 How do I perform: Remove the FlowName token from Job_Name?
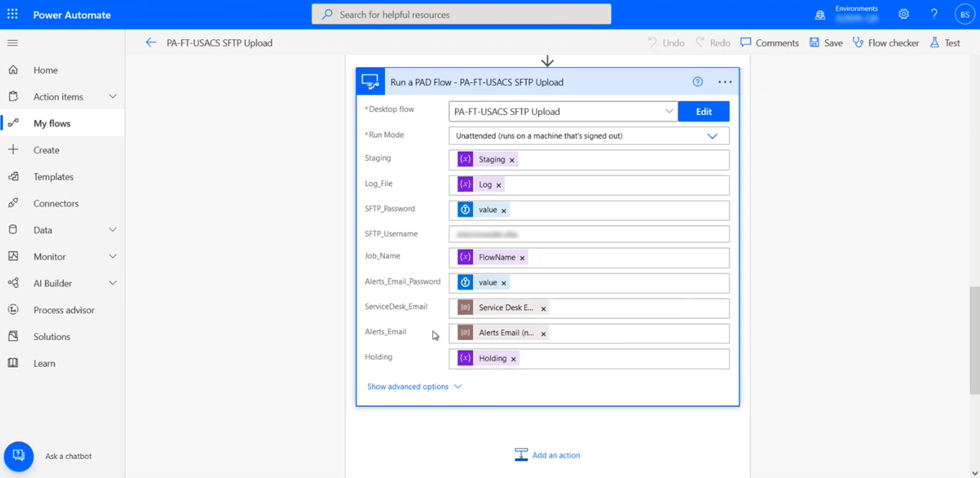(x=522, y=258)
